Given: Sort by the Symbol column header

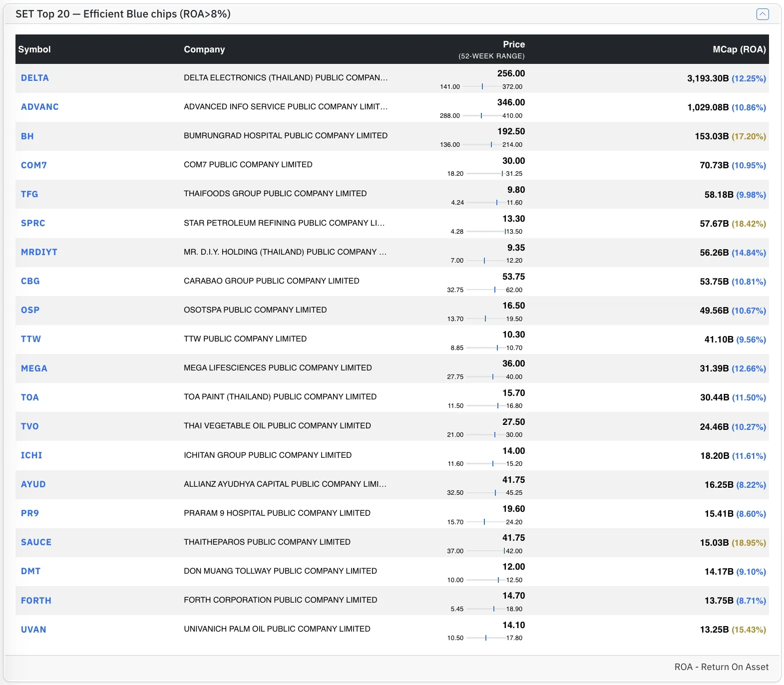Looking at the screenshot, I should click(x=34, y=49).
